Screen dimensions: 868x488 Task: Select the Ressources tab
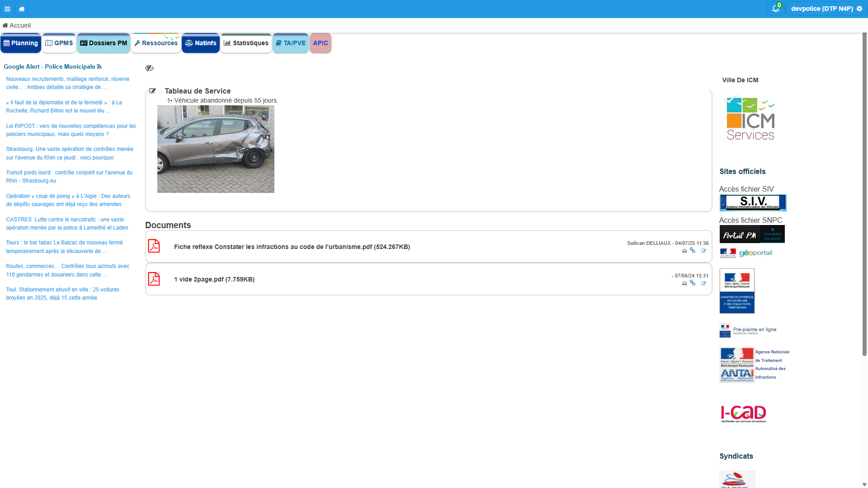click(x=156, y=43)
